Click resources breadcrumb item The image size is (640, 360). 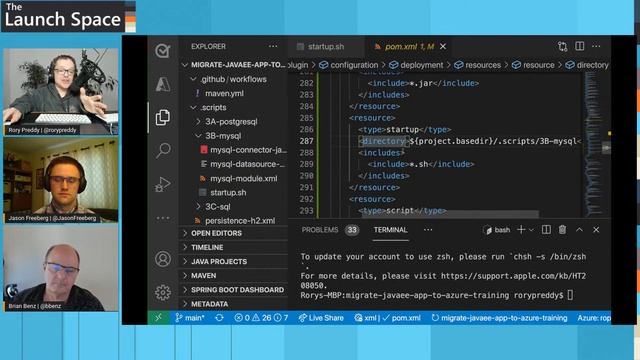point(478,65)
